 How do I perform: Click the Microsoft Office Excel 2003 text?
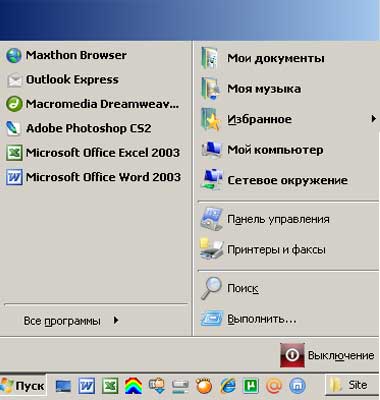pyautogui.click(x=103, y=153)
